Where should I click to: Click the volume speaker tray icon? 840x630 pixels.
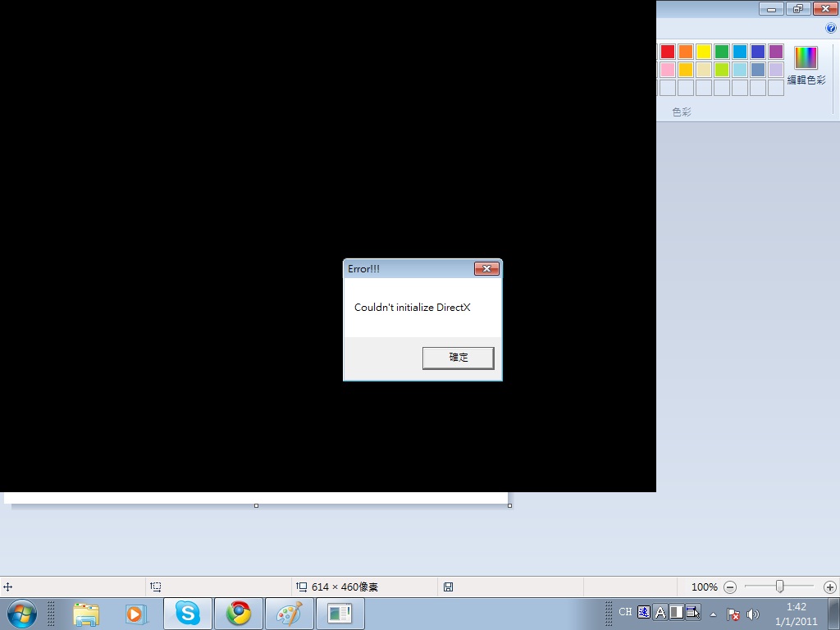click(x=753, y=614)
